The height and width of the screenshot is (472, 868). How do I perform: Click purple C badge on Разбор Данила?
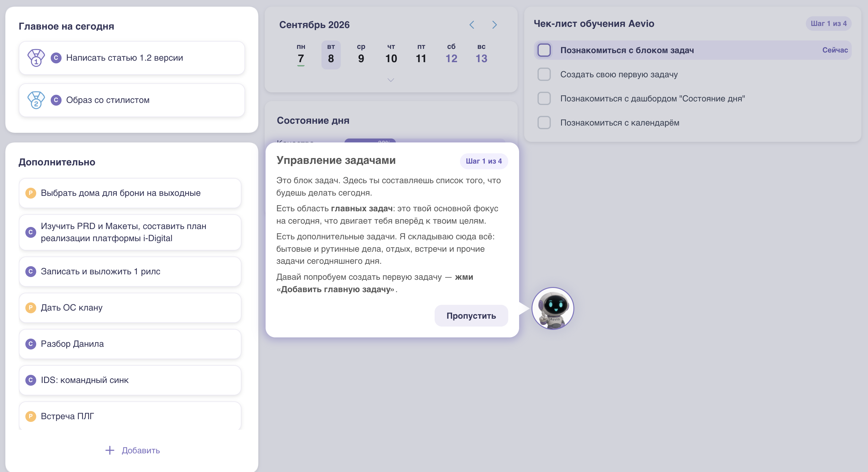[31, 344]
